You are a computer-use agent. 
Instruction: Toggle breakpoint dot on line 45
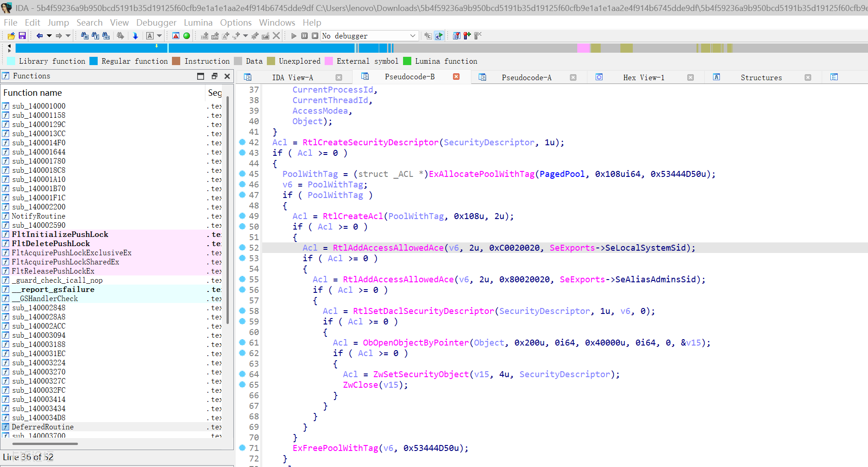click(242, 174)
